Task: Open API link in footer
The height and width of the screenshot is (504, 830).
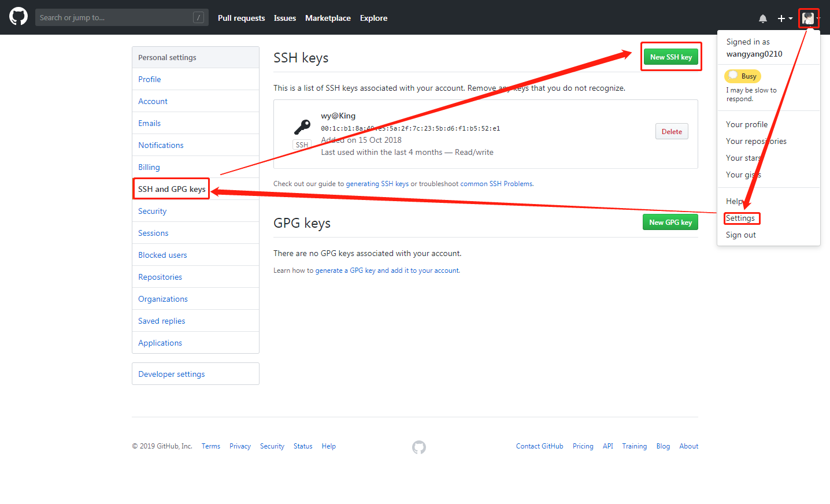Action: [608, 446]
